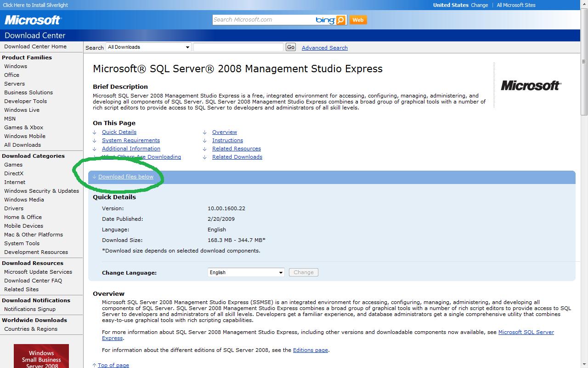Click the Install Silverlight link
This screenshot has width=588, height=368.
(x=35, y=5)
